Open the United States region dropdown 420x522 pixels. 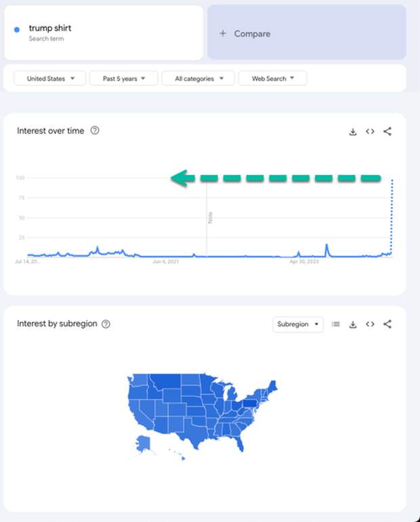pos(50,79)
